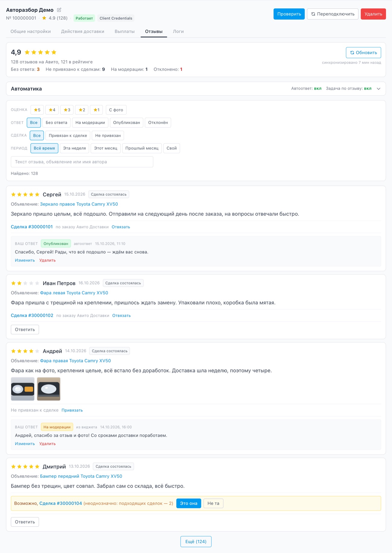Select the На модерации answer filter
392x553 pixels.
click(x=90, y=122)
